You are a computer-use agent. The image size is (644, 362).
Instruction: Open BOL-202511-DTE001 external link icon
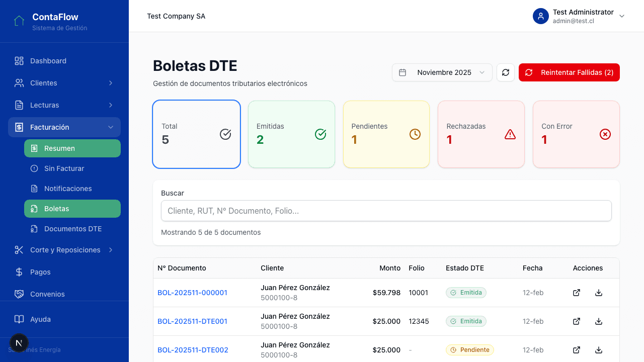(577, 321)
